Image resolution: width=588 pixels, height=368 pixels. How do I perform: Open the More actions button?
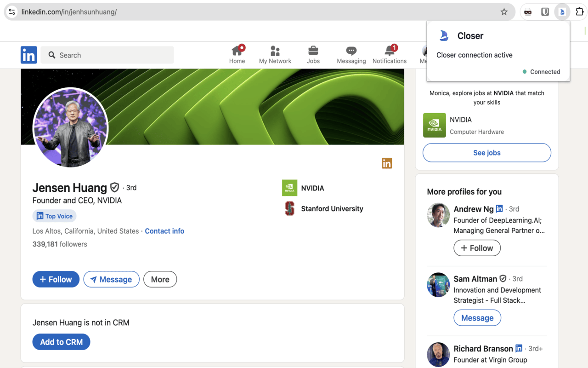160,279
